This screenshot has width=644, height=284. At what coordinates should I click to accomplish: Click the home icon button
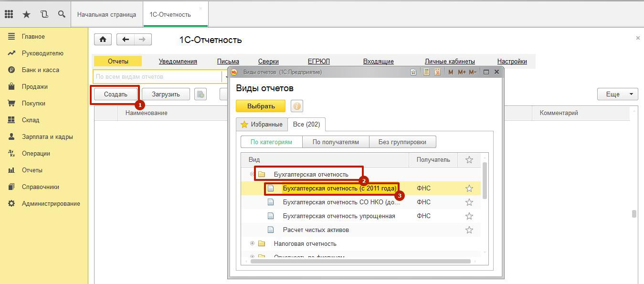pos(103,40)
